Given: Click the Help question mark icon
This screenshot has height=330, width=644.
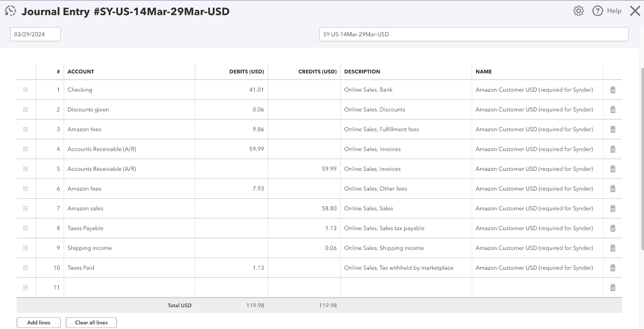Looking at the screenshot, I should 598,11.
